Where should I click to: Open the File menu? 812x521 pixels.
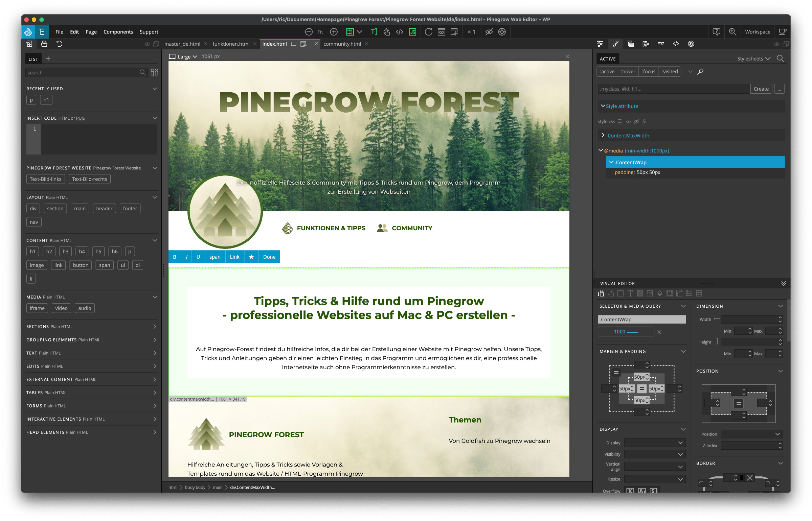pos(59,32)
